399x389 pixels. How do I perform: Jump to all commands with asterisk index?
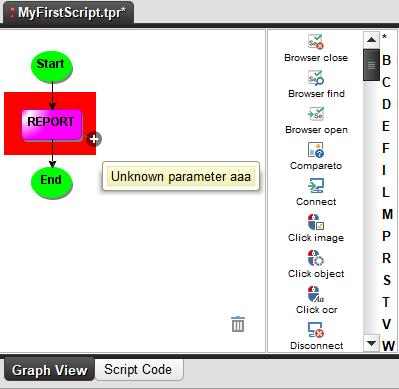pyautogui.click(x=384, y=37)
